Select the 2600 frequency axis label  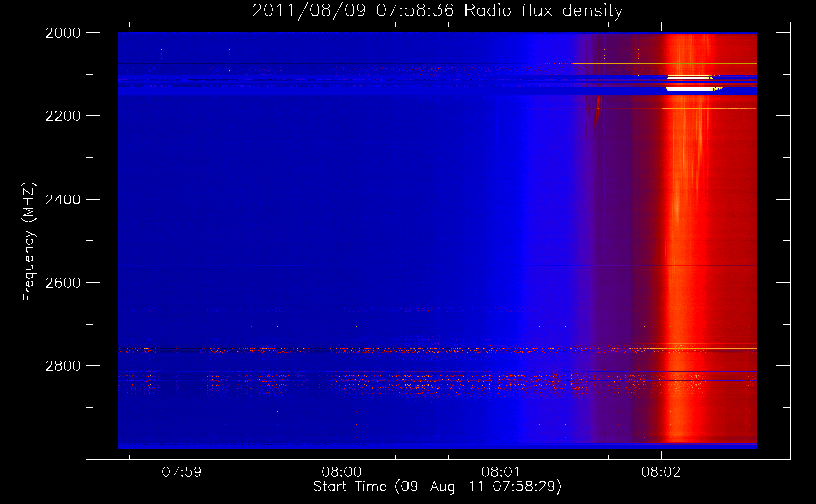(x=63, y=283)
